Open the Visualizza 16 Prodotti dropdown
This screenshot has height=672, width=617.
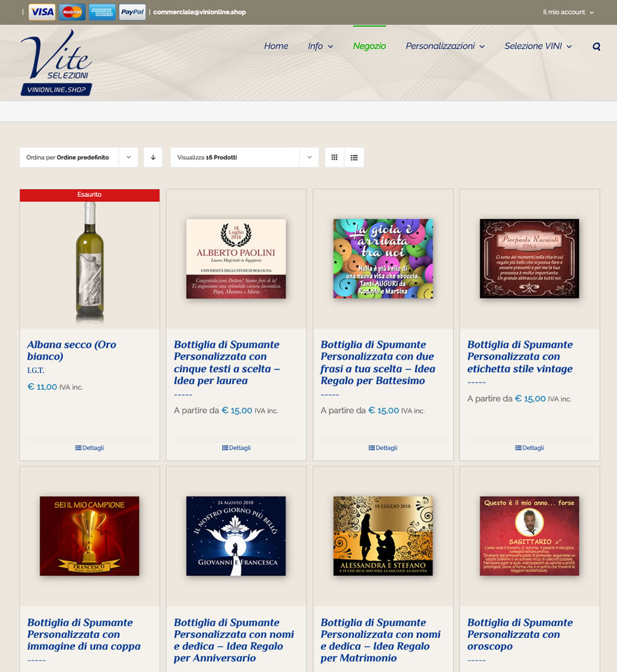point(244,157)
